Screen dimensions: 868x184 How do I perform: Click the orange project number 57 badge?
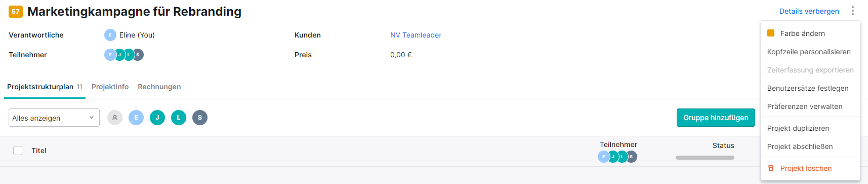(16, 11)
